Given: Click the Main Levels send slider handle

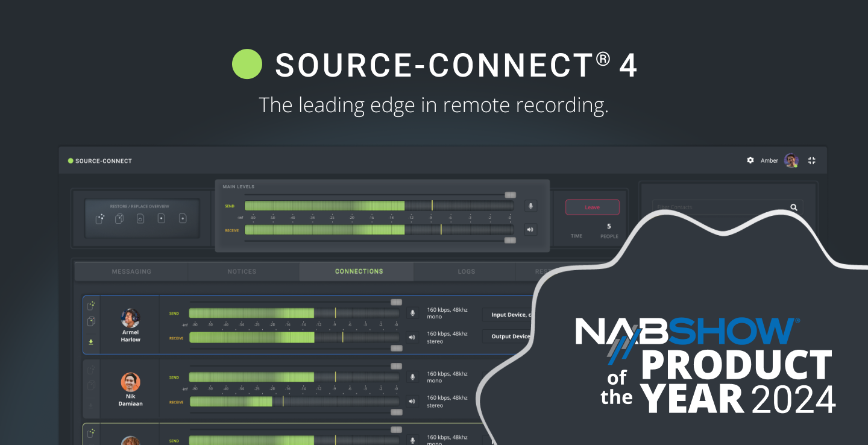Looking at the screenshot, I should [x=510, y=195].
